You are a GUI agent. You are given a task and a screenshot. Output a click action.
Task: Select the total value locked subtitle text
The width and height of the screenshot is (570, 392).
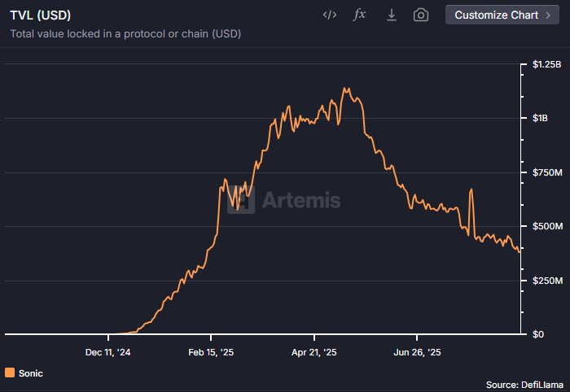(x=125, y=34)
